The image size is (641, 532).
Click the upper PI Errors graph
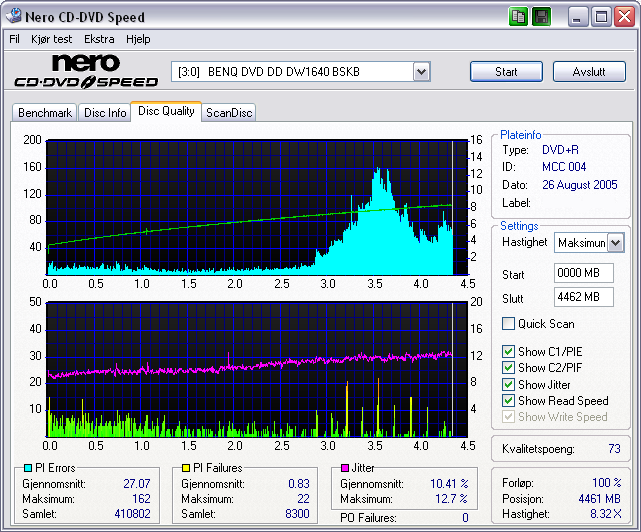tap(257, 208)
